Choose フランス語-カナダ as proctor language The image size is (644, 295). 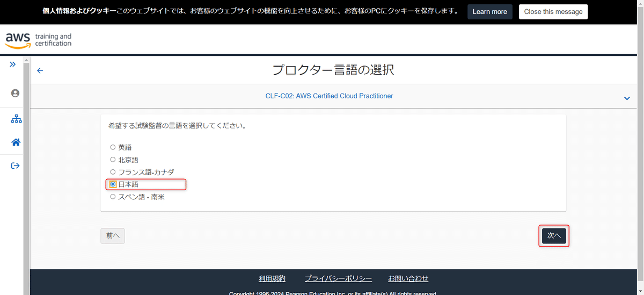113,172
